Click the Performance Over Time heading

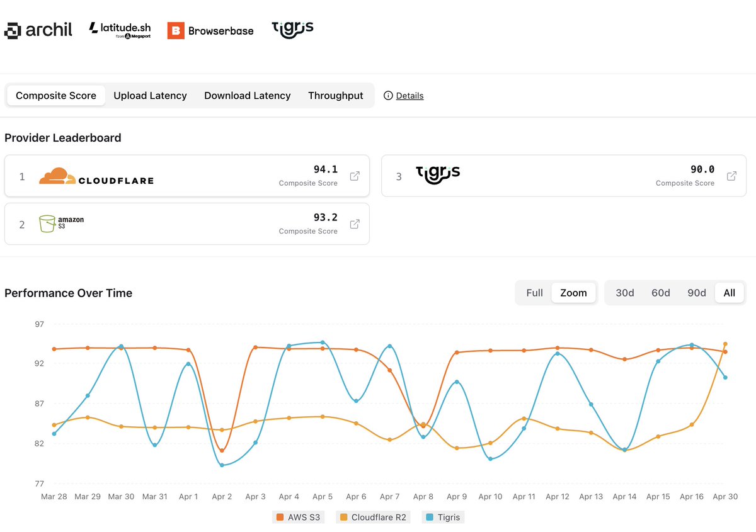click(68, 293)
